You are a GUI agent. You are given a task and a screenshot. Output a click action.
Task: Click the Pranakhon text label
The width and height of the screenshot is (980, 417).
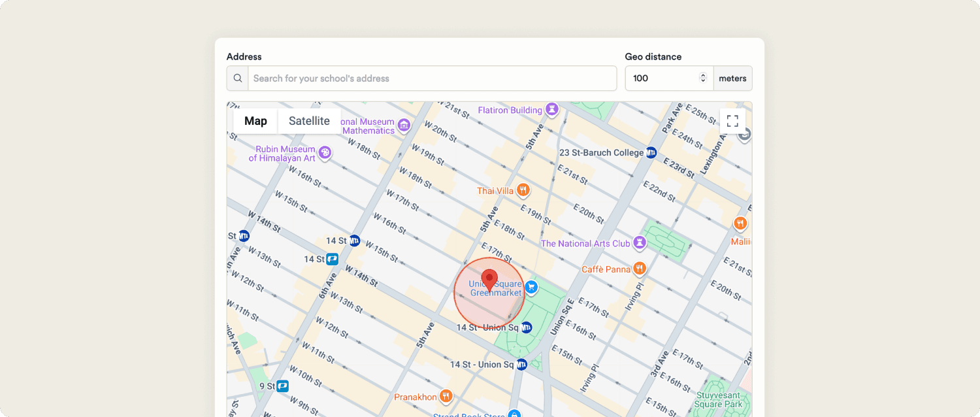coord(416,397)
